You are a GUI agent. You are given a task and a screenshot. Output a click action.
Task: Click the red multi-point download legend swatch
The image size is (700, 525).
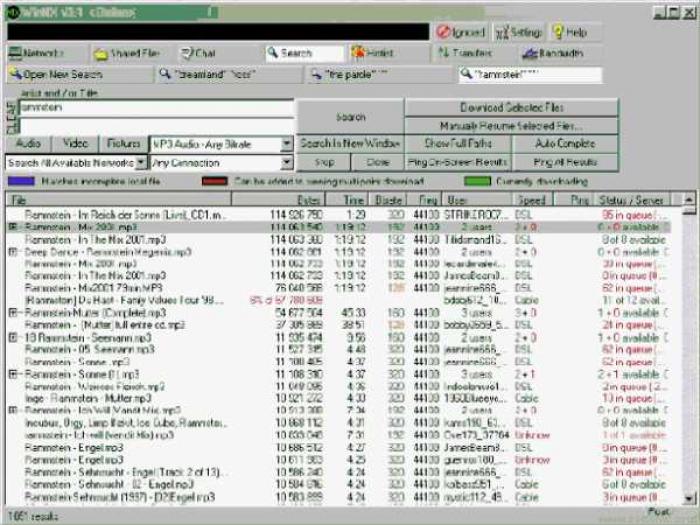(x=215, y=181)
